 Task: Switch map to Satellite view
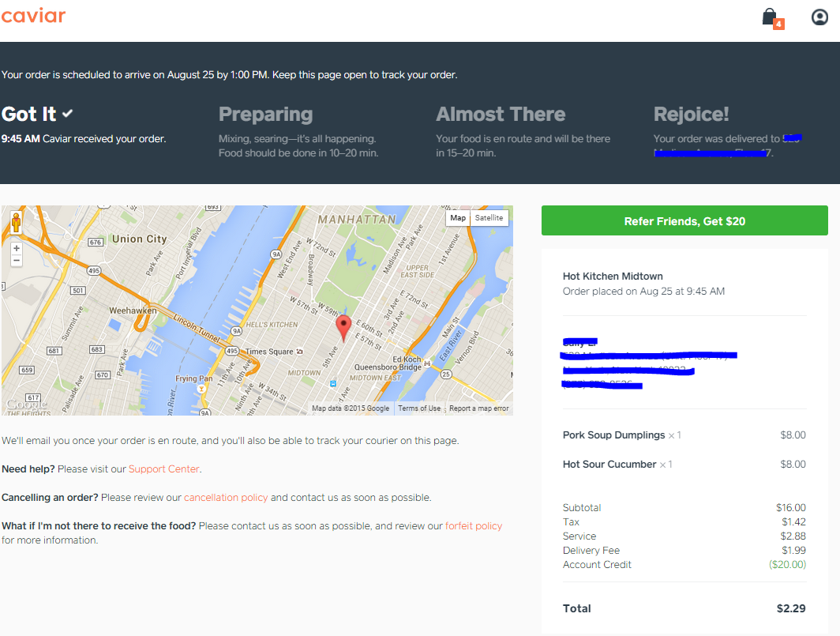[x=489, y=218]
